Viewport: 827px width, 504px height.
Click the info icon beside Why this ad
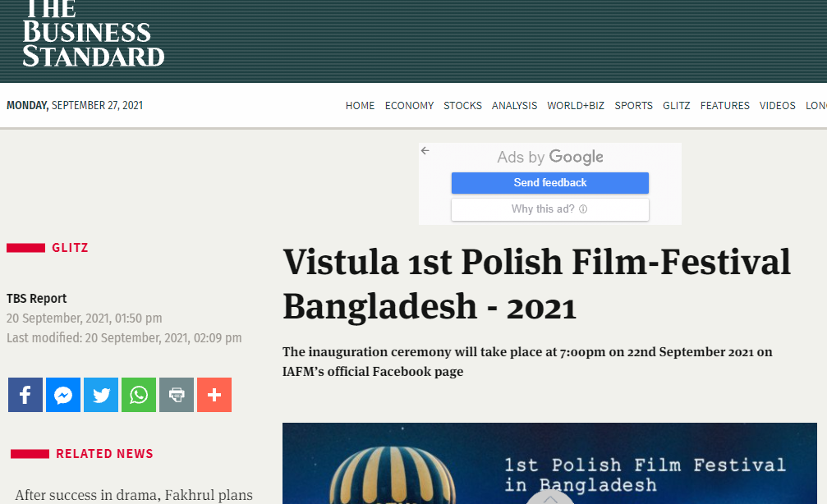click(x=583, y=209)
